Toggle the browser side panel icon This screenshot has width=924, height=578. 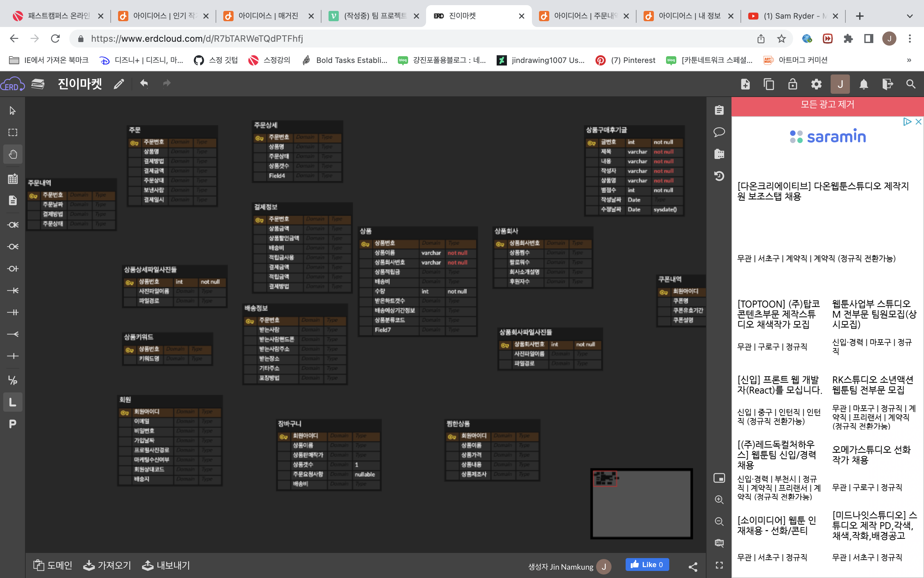(868, 39)
